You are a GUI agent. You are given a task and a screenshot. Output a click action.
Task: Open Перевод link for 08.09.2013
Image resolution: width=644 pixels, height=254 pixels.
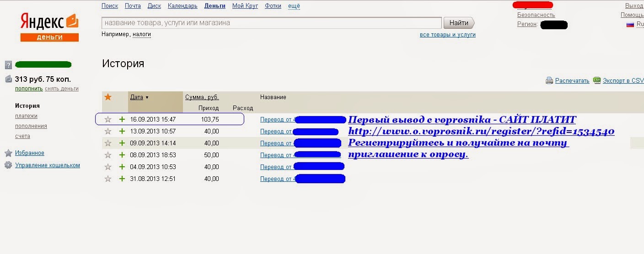[x=278, y=155]
